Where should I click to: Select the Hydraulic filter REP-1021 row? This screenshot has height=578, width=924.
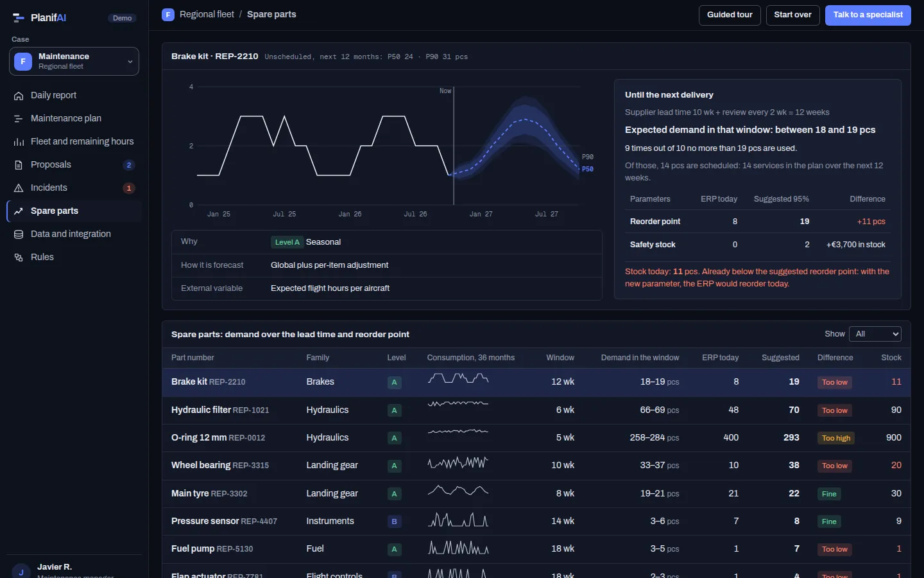[536, 410]
